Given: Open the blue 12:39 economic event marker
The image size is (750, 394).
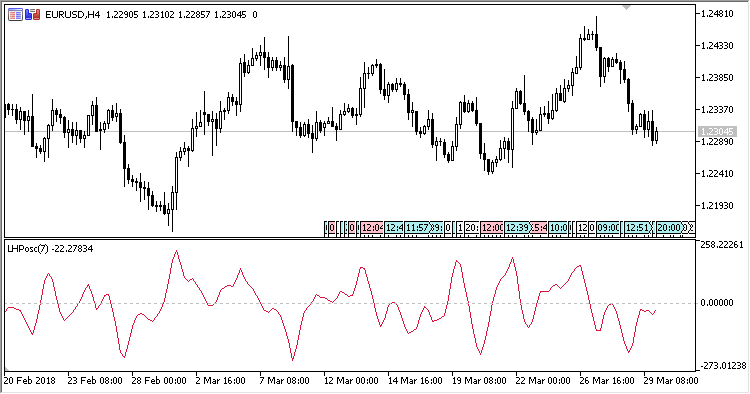Looking at the screenshot, I should 517,228.
